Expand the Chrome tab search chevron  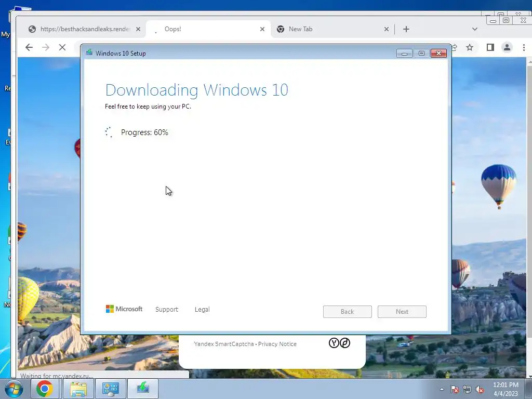click(x=475, y=29)
